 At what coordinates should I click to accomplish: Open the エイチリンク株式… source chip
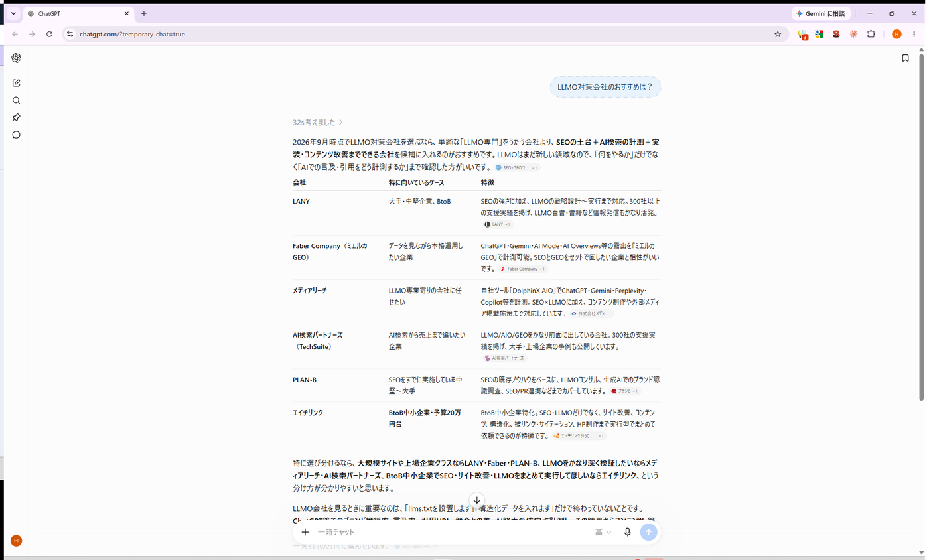coord(579,436)
